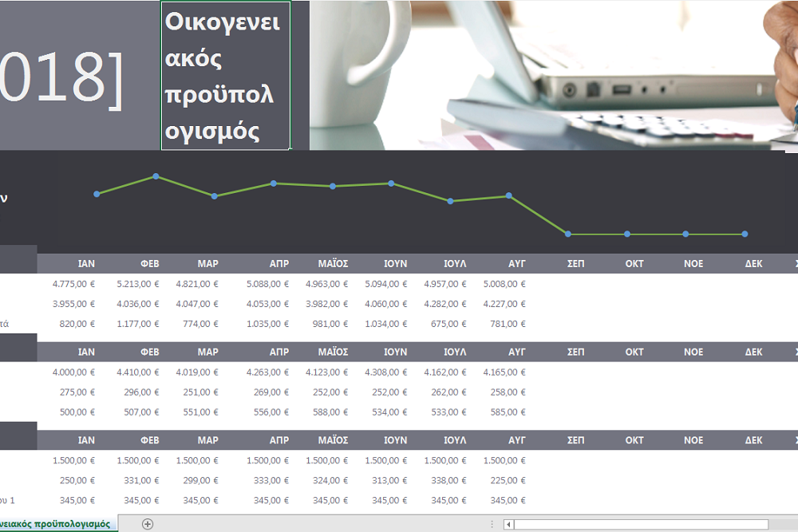Select the ΔΕΚ header in third table
Viewport: 798px width, 532px height.
tap(753, 440)
